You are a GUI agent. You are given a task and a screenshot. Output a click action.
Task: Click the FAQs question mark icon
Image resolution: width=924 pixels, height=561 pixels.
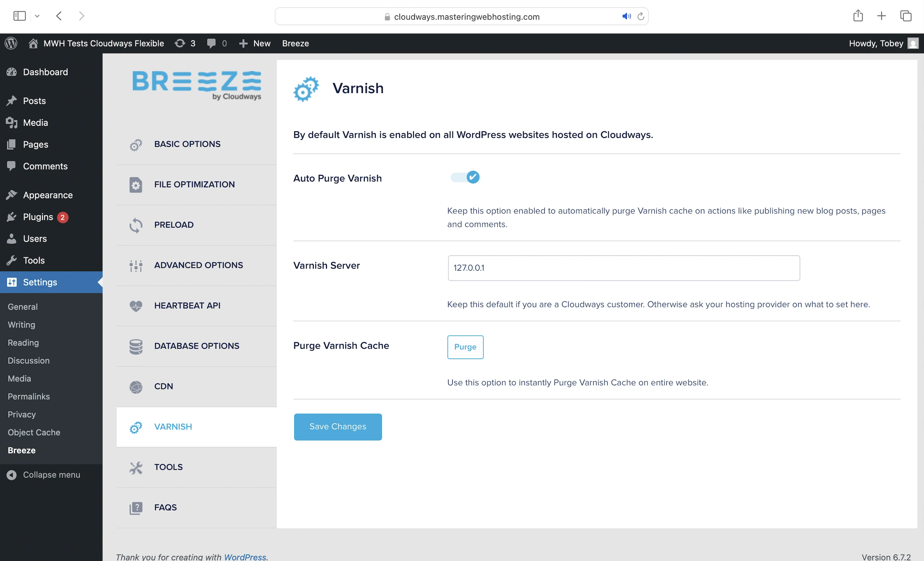(x=135, y=508)
